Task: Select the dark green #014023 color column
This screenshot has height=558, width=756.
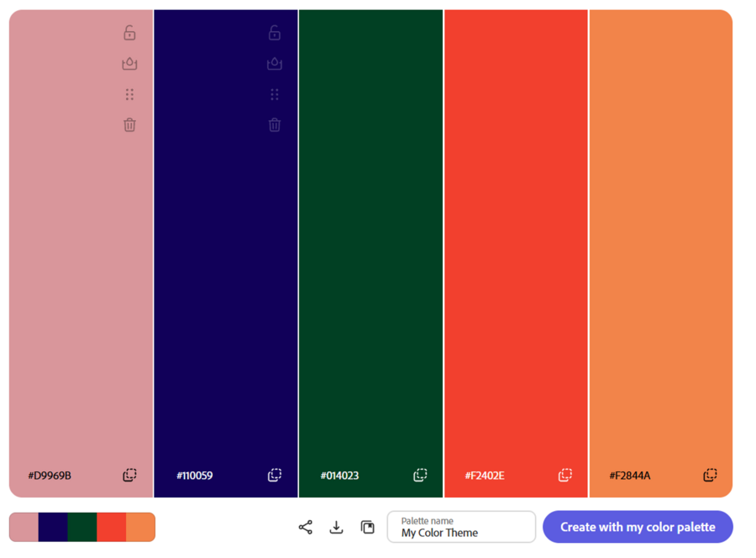Action: click(x=370, y=253)
